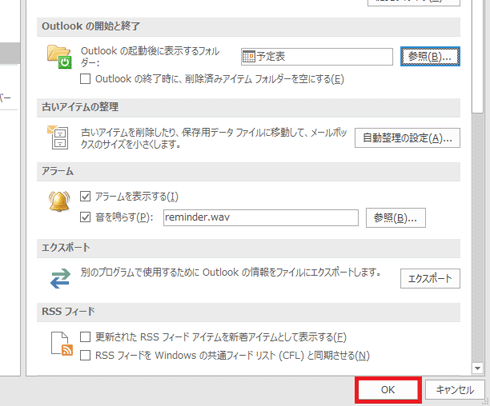
Task: Click 参照(B) next to 予定表 field
Action: [430, 56]
